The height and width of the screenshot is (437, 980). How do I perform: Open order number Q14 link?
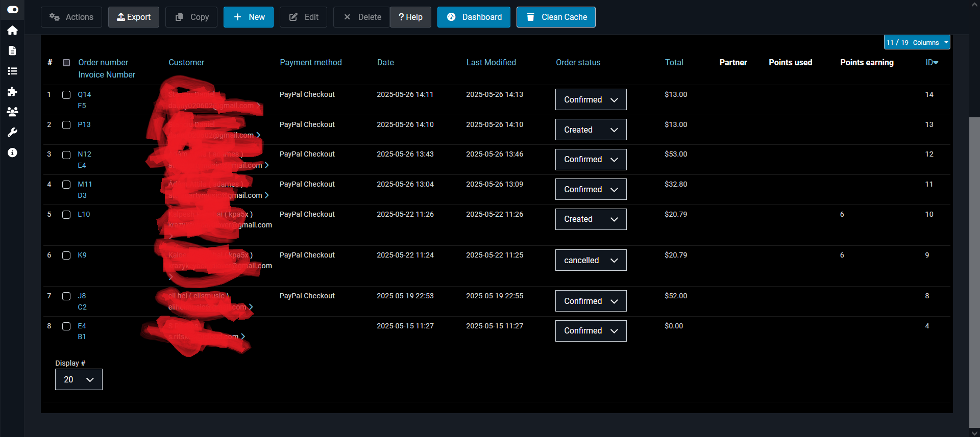coord(84,94)
